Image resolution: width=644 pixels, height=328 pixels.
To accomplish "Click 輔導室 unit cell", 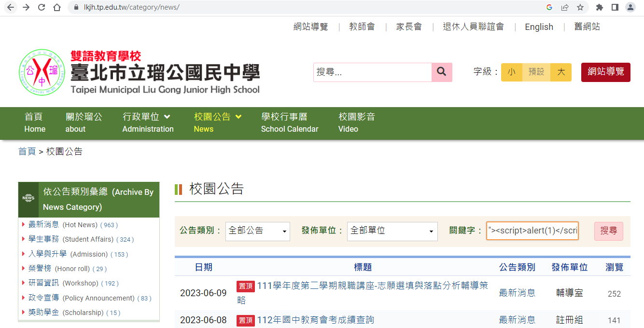I will click(x=570, y=293).
